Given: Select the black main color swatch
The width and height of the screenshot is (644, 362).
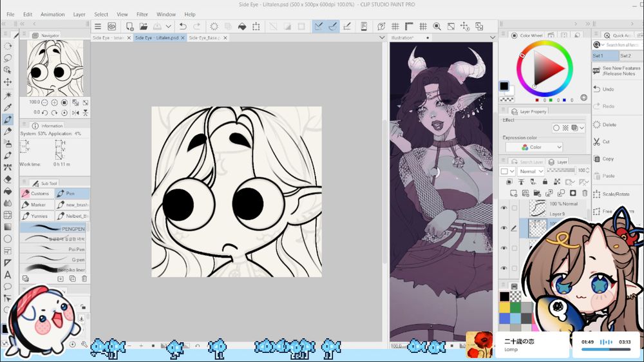Looking at the screenshot, I should click(x=504, y=86).
